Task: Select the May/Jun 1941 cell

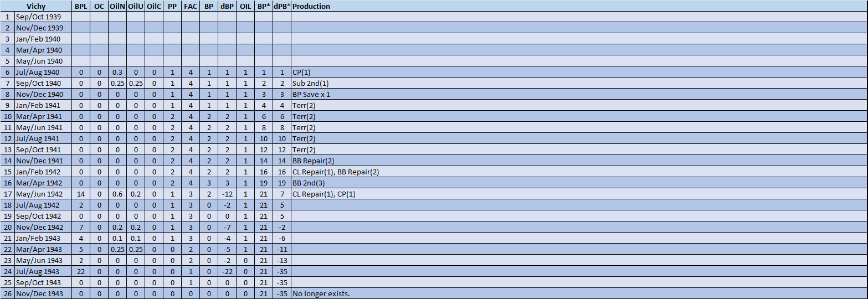Action: coord(43,128)
